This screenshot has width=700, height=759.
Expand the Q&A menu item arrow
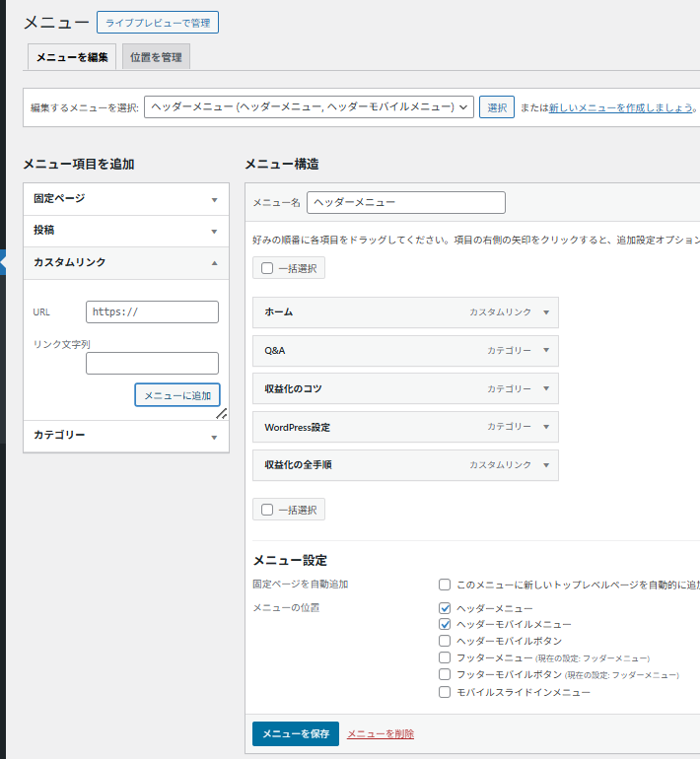point(545,351)
